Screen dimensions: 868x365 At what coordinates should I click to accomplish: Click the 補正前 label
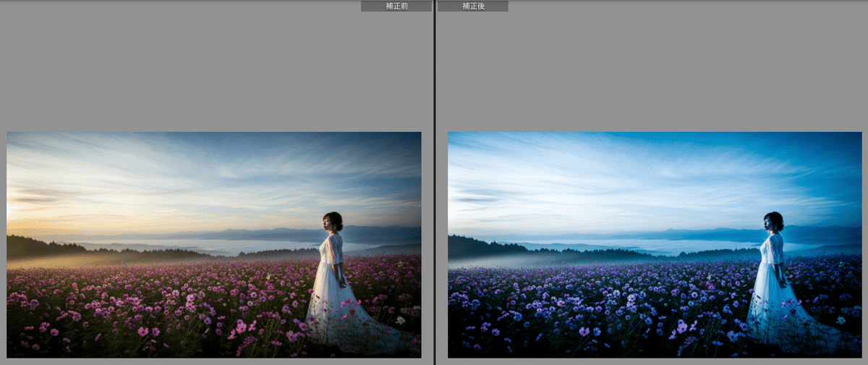tap(396, 6)
